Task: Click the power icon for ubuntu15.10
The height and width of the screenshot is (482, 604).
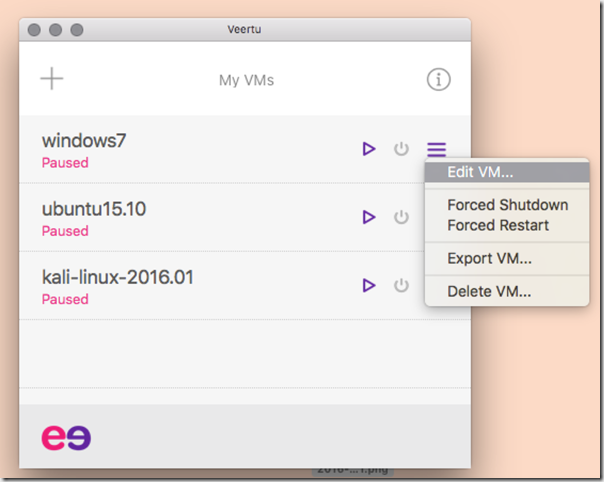Action: coord(401,217)
